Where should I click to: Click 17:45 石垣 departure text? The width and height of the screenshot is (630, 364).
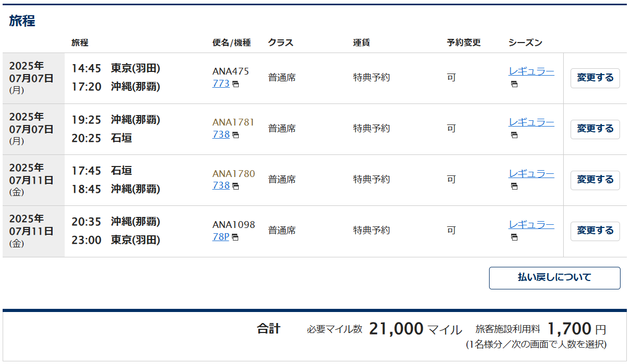(101, 171)
